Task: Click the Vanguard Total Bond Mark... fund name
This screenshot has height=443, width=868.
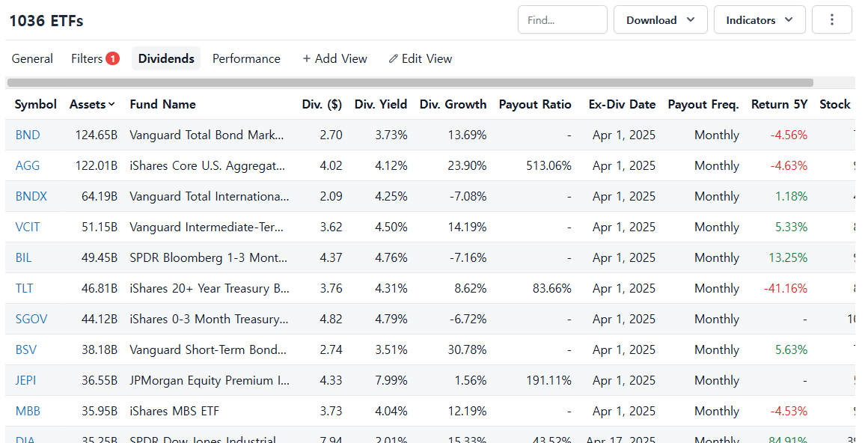Action: point(207,135)
